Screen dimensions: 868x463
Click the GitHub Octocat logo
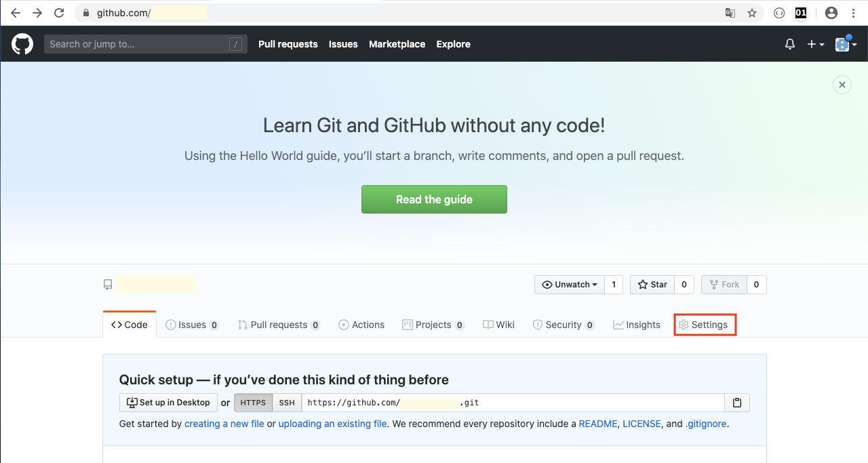[x=22, y=44]
